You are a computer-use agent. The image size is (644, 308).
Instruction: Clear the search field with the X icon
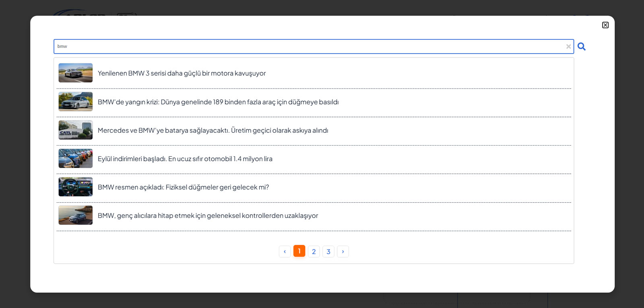tap(568, 47)
